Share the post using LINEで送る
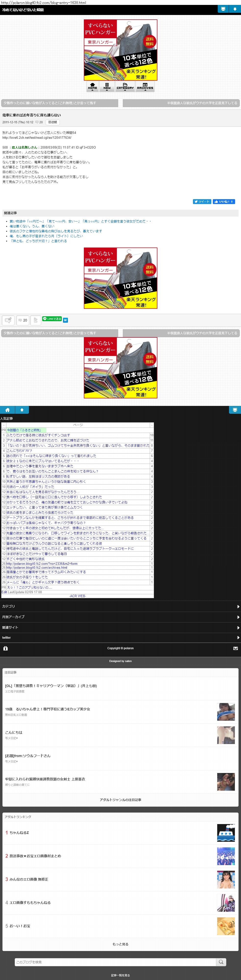Image resolution: width=241 pixels, height=980 pixels. tap(52, 319)
